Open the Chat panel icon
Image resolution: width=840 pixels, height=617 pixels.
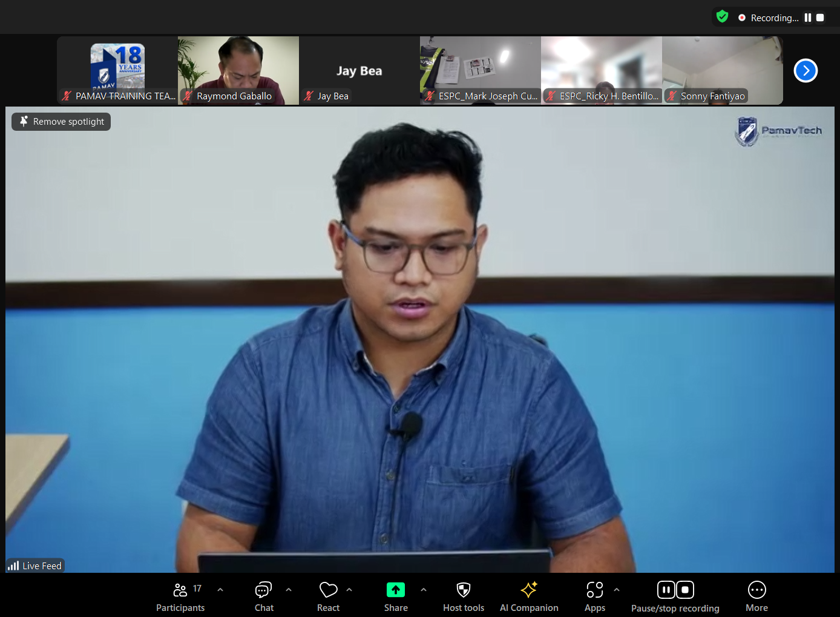(x=263, y=589)
